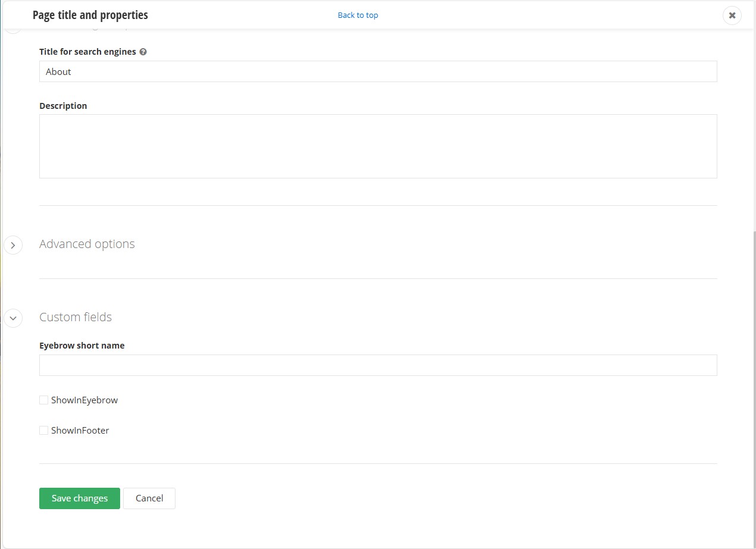756x549 pixels.
Task: Open the Advanced options heading link
Action: click(87, 244)
